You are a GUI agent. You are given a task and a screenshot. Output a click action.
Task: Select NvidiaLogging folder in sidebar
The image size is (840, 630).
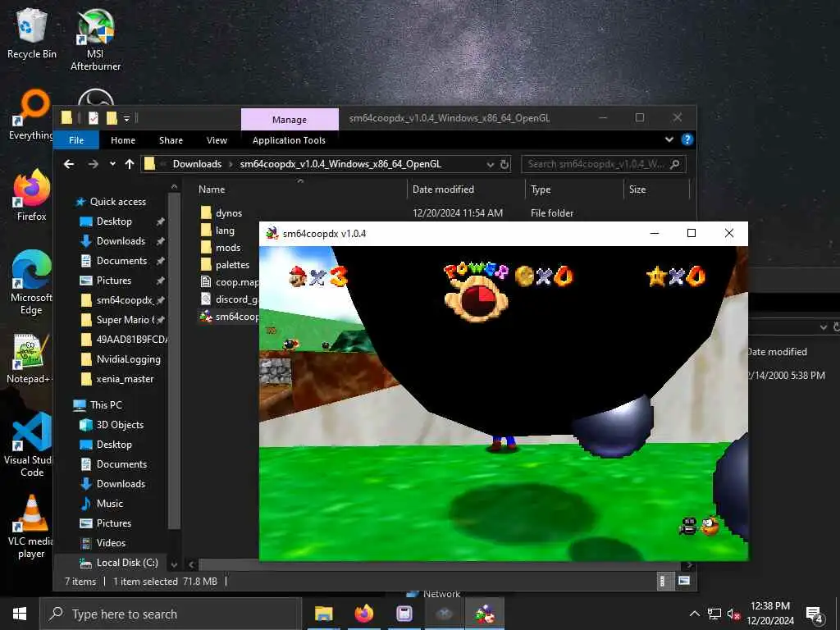(121, 359)
